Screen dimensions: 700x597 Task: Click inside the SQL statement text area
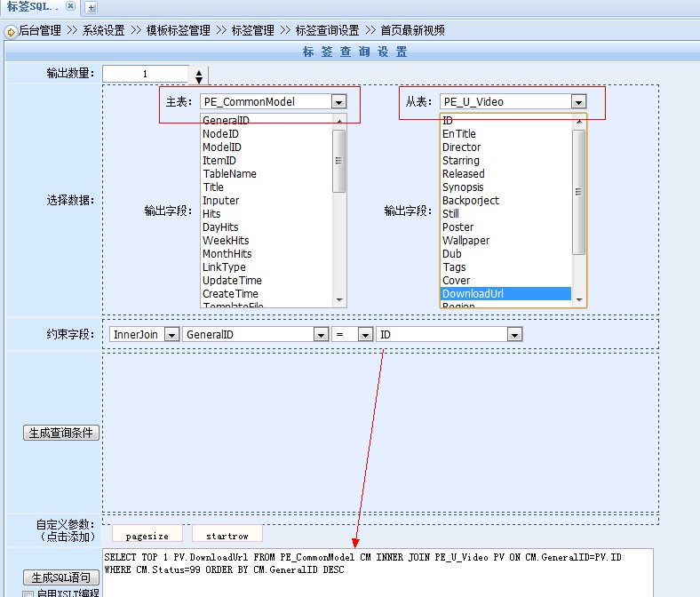tap(378, 577)
